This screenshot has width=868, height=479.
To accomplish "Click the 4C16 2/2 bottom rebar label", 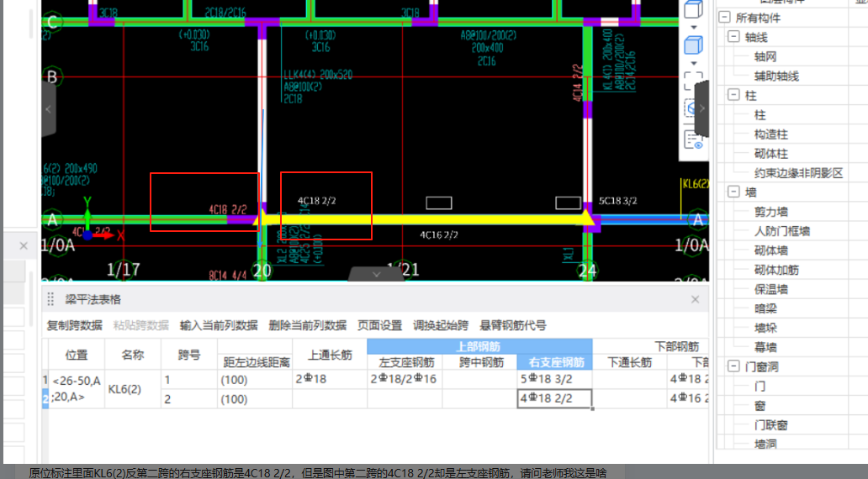I will click(438, 235).
